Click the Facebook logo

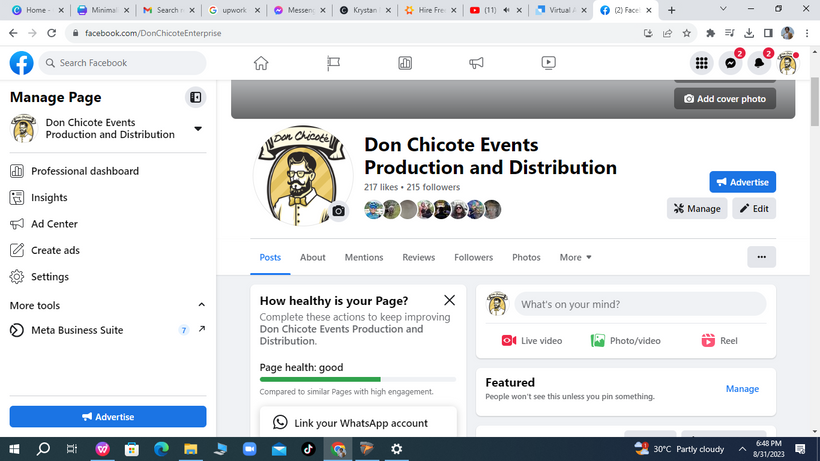click(21, 63)
